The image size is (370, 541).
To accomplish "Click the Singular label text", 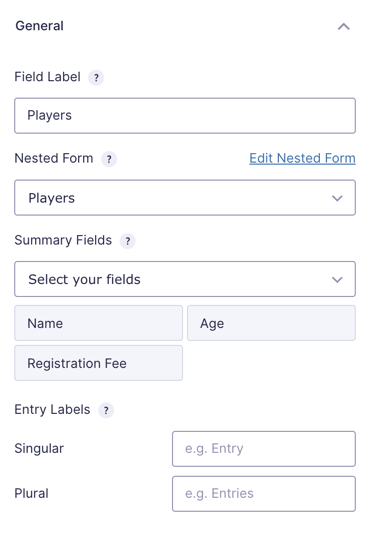I will [x=39, y=449].
